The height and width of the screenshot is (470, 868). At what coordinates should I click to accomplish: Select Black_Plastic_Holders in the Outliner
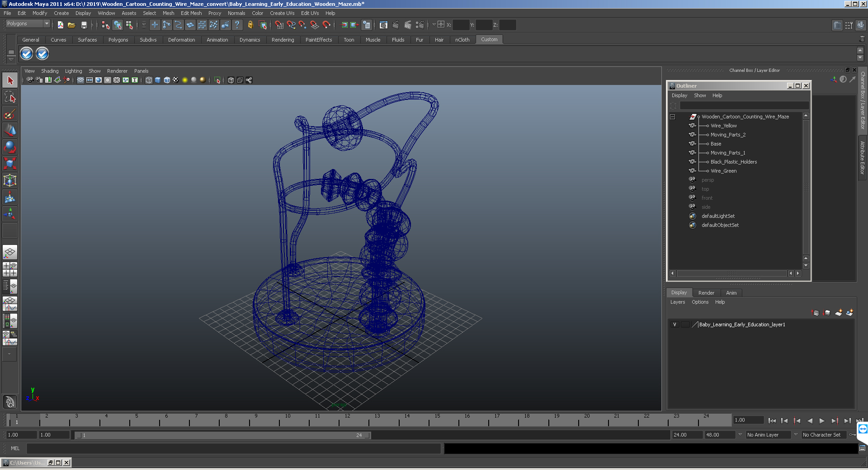733,162
